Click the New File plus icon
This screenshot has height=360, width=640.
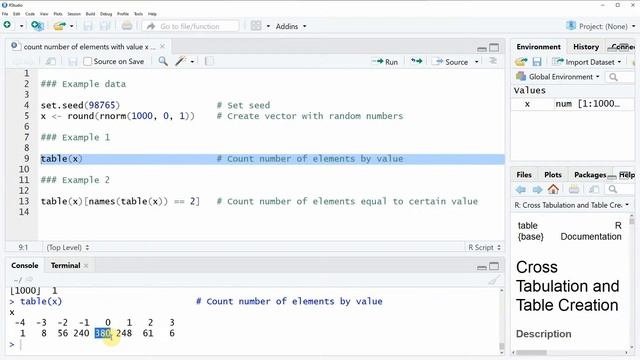pos(7,25)
